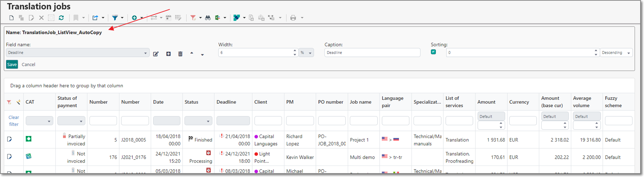Image resolution: width=644 pixels, height=177 pixels.
Task: Click the New document toolbar icon
Action: tap(11, 18)
